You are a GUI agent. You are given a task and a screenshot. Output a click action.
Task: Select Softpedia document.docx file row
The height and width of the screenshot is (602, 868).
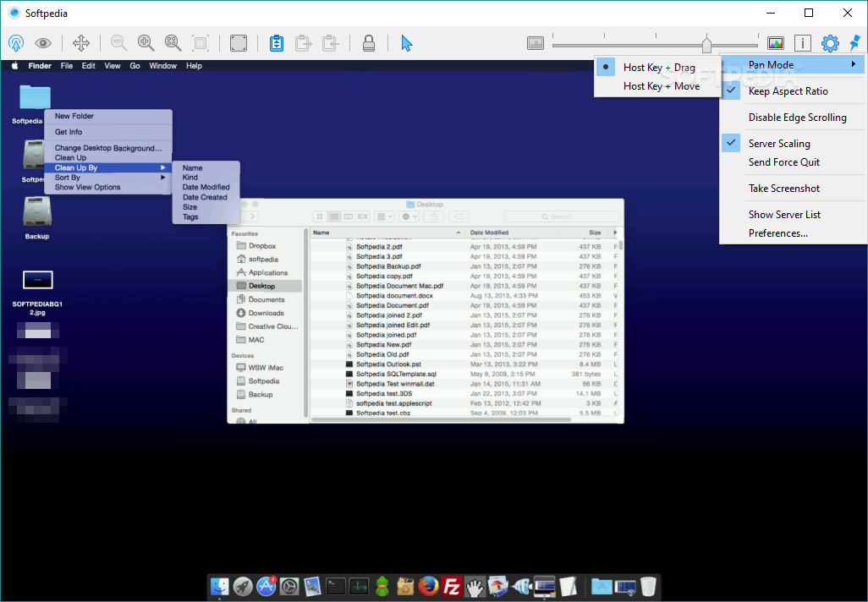tap(464, 296)
